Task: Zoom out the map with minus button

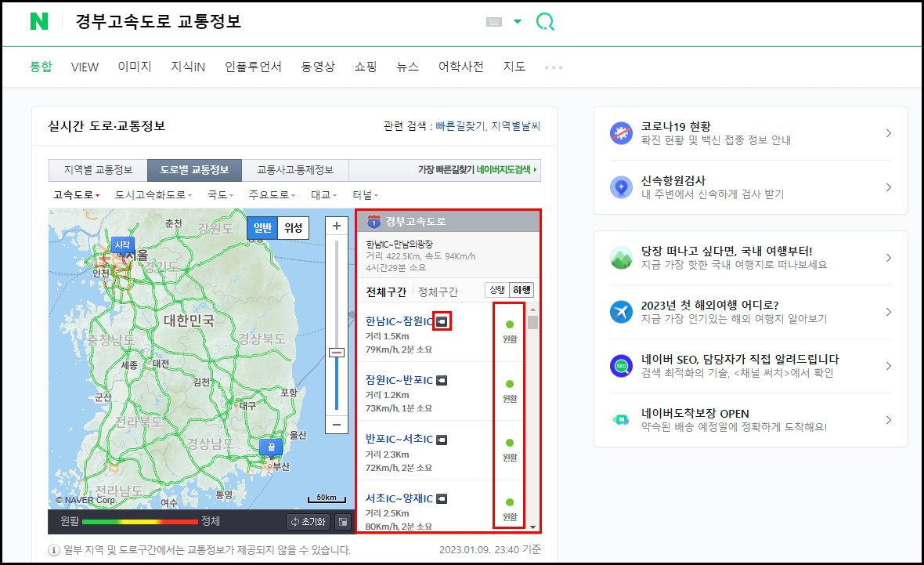Action: tap(337, 425)
